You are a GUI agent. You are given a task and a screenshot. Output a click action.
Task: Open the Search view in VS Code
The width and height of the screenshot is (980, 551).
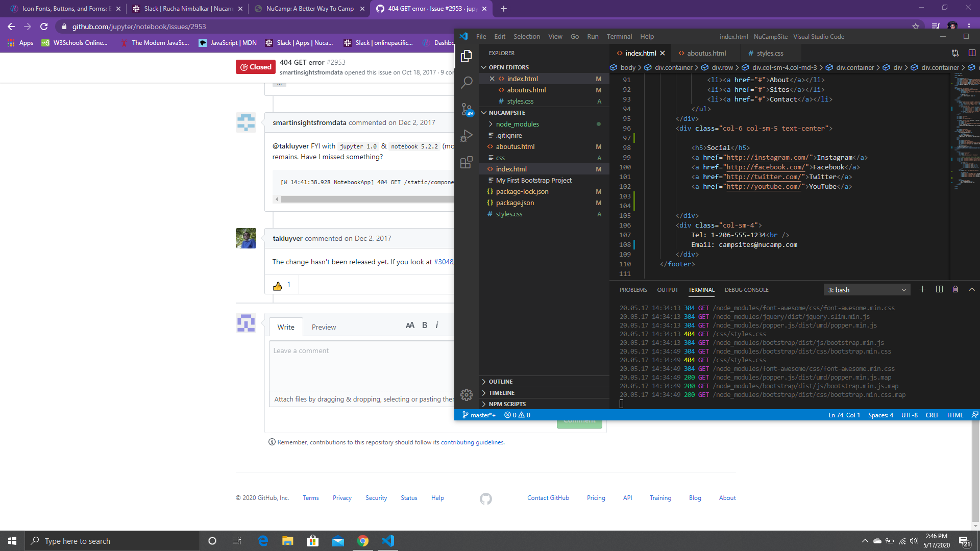click(466, 83)
